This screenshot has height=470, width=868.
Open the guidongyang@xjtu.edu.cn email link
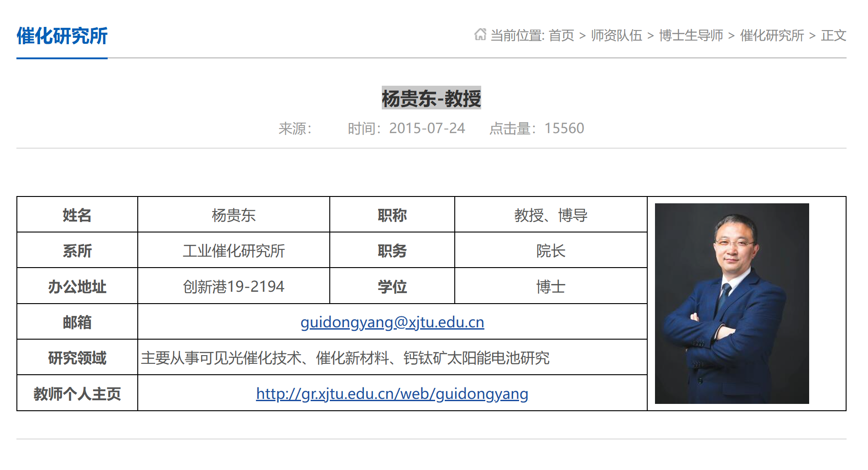pos(392,322)
